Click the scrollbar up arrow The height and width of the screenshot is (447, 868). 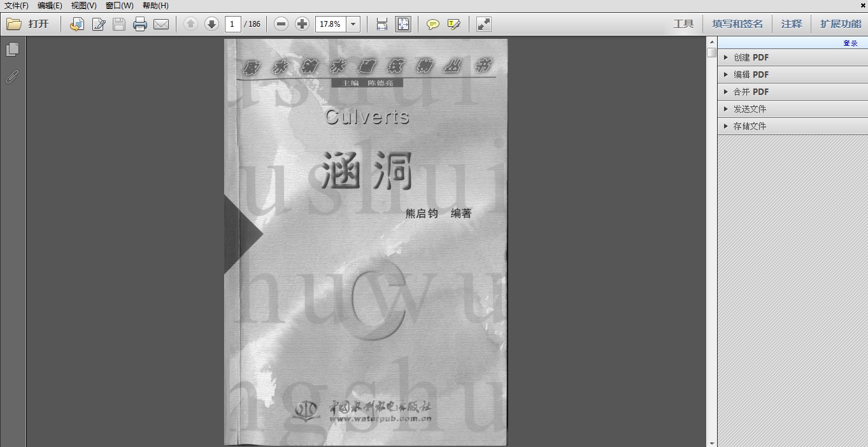(x=711, y=41)
